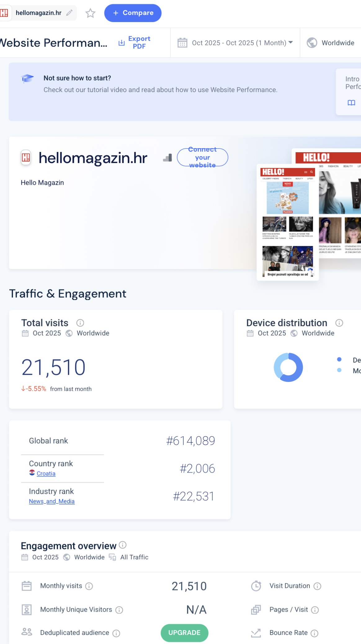
Task: Click the Hello Magazin site description text
Action: tap(42, 183)
